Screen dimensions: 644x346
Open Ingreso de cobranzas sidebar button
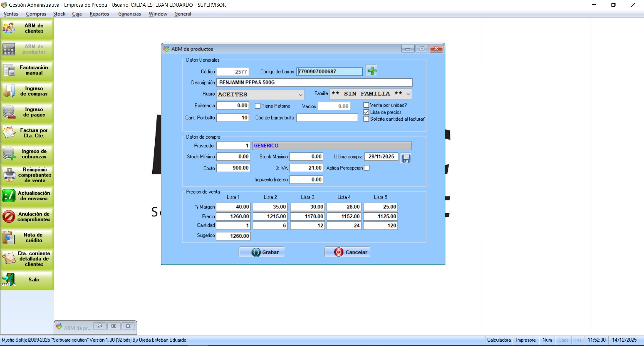[27, 154]
